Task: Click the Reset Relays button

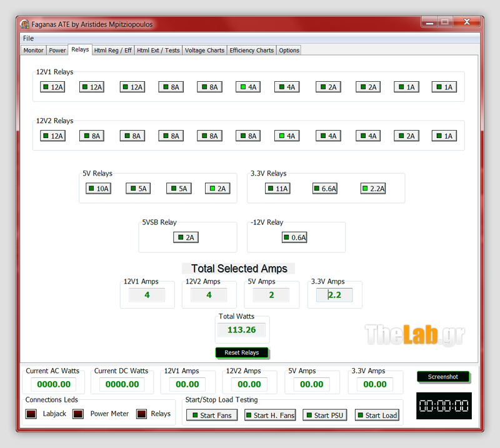Action: [242, 352]
